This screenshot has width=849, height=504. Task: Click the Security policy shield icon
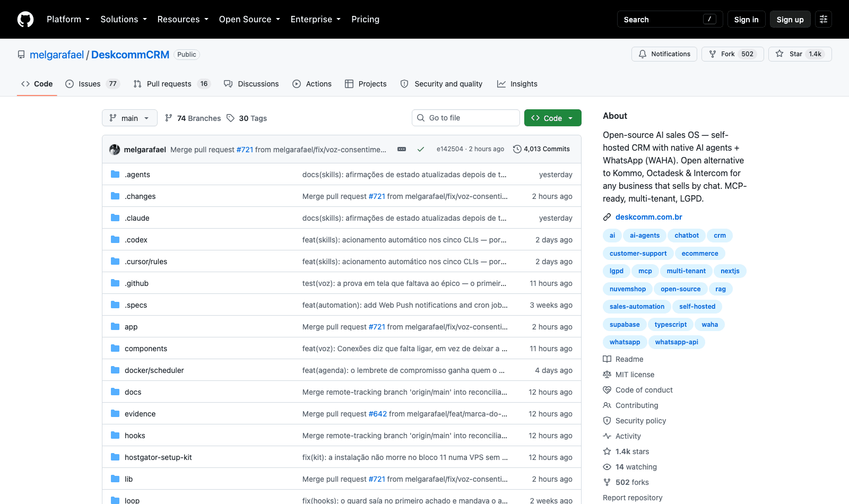[x=607, y=421]
